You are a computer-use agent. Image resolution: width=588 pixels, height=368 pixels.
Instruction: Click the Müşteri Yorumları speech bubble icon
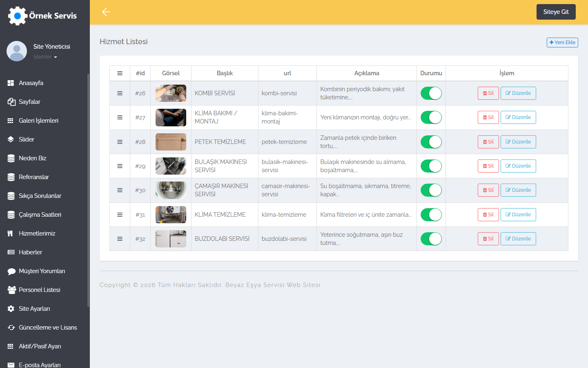pyautogui.click(x=11, y=271)
